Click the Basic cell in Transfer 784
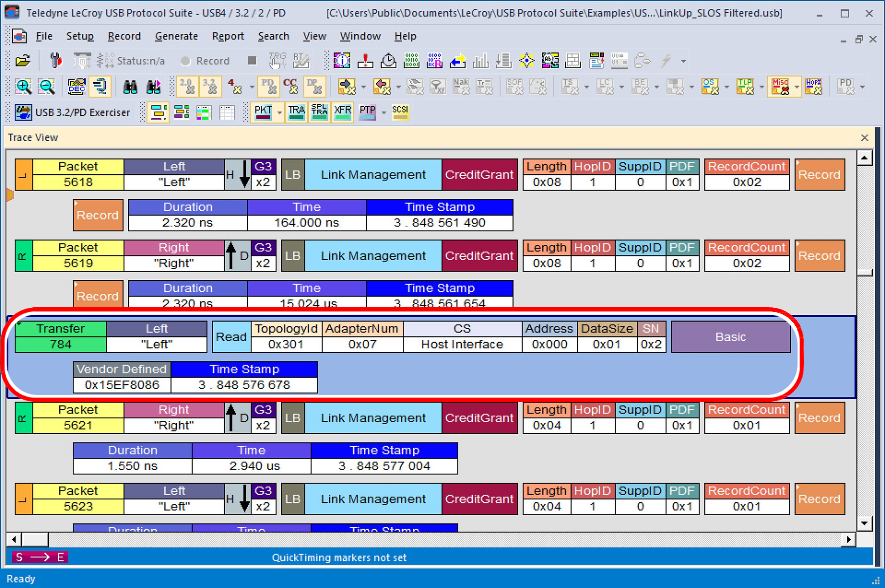The width and height of the screenshot is (885, 588). click(x=730, y=337)
